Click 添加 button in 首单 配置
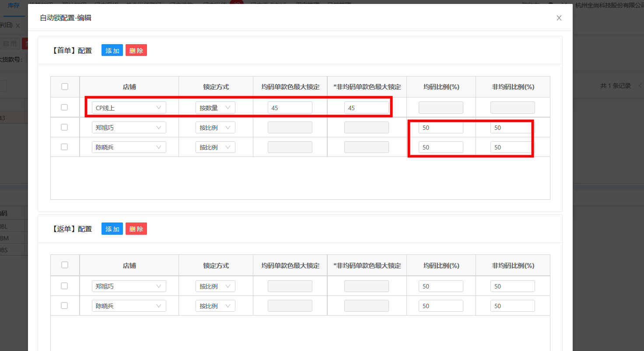Image resolution: width=644 pixels, height=351 pixels. [x=112, y=50]
